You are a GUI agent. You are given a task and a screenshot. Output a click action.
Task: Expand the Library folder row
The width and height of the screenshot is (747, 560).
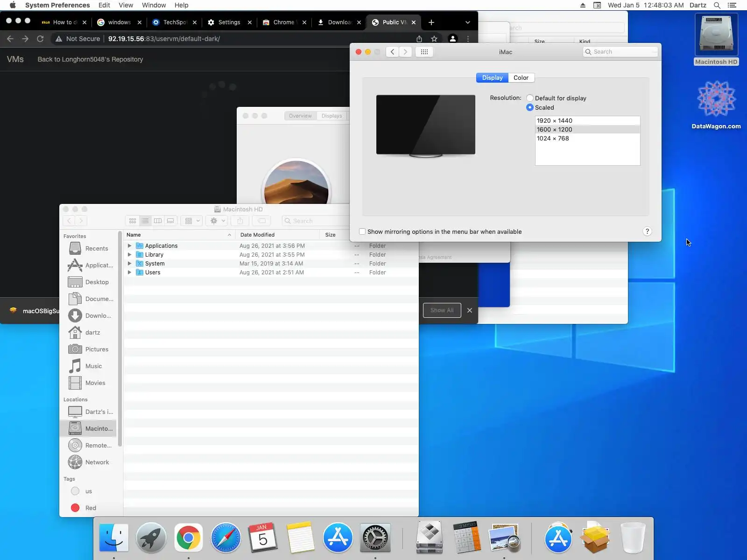click(x=130, y=254)
